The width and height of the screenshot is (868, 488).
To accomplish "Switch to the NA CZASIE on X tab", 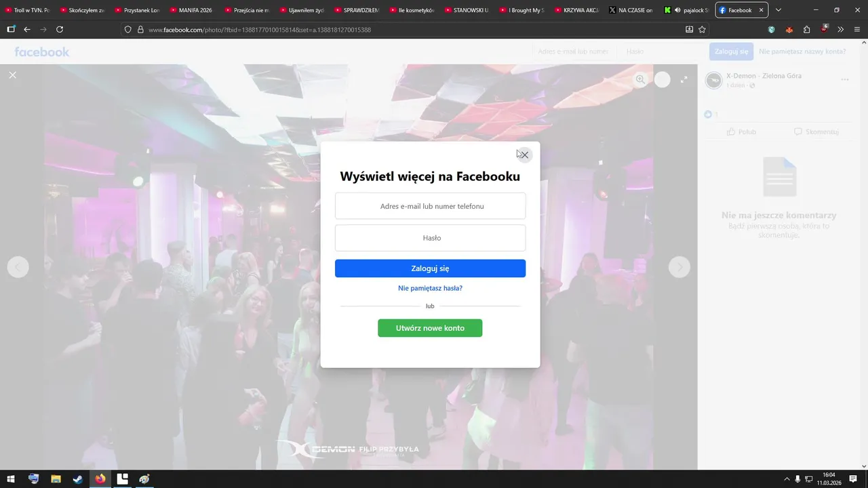I will point(631,10).
